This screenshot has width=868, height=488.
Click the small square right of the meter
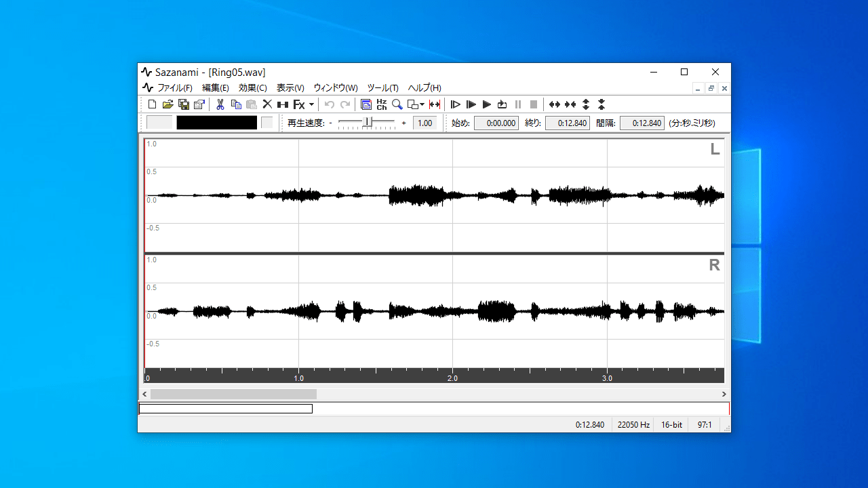pos(267,123)
